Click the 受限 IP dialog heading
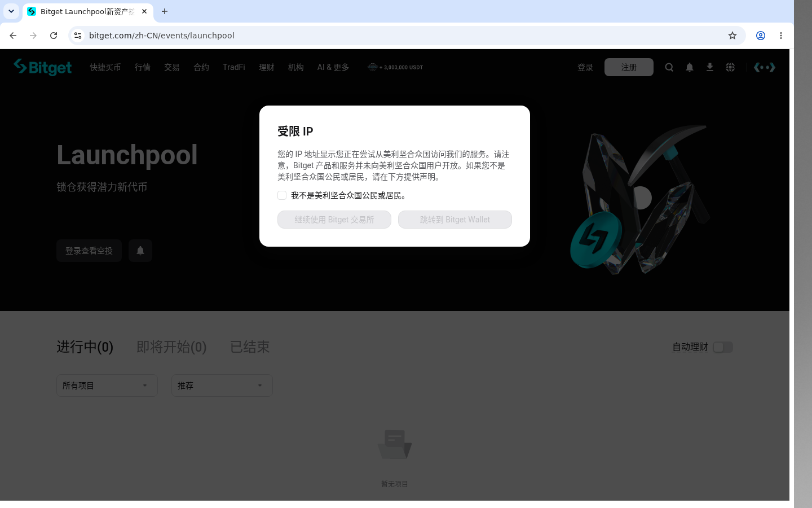 [x=295, y=131]
